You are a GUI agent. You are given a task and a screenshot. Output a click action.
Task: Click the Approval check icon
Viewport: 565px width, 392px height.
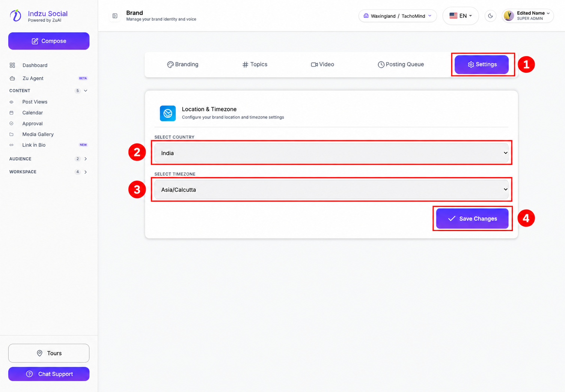point(11,123)
